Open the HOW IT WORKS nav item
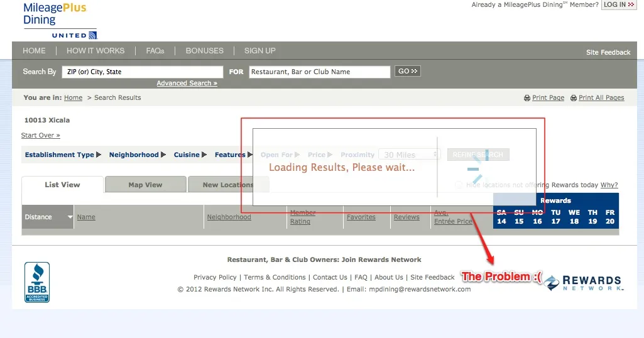 click(x=96, y=51)
